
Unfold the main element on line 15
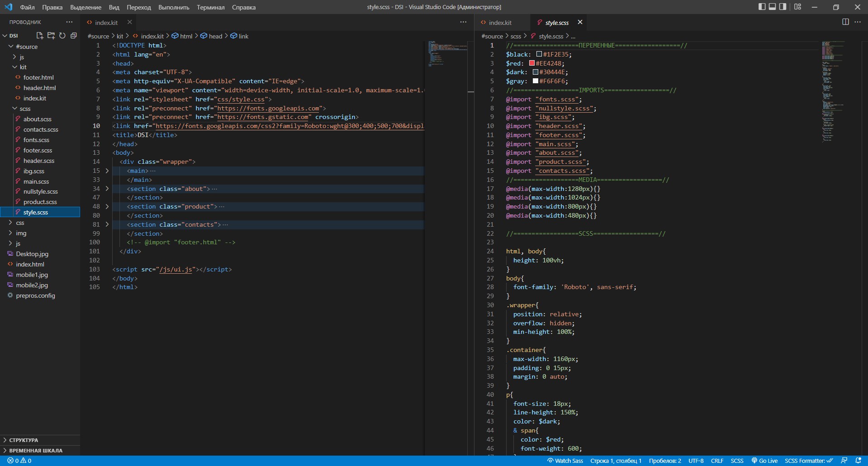107,171
